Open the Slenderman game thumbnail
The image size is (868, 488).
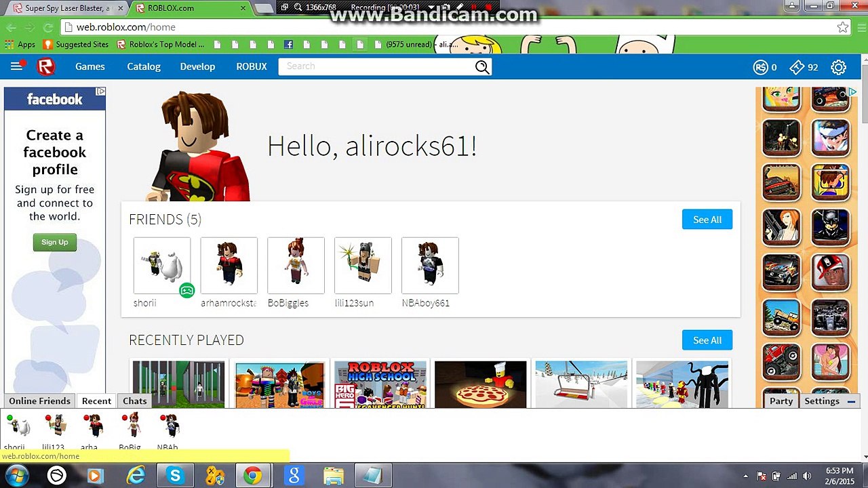pyautogui.click(x=682, y=384)
